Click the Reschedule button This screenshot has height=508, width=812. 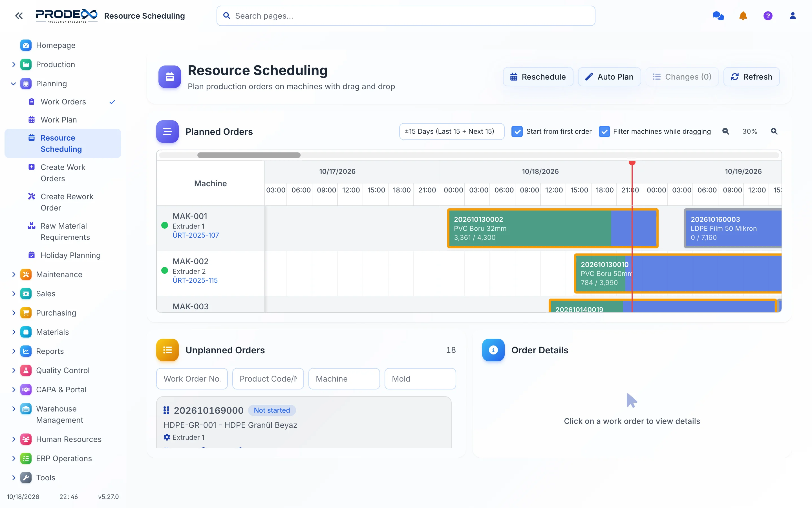pyautogui.click(x=538, y=77)
